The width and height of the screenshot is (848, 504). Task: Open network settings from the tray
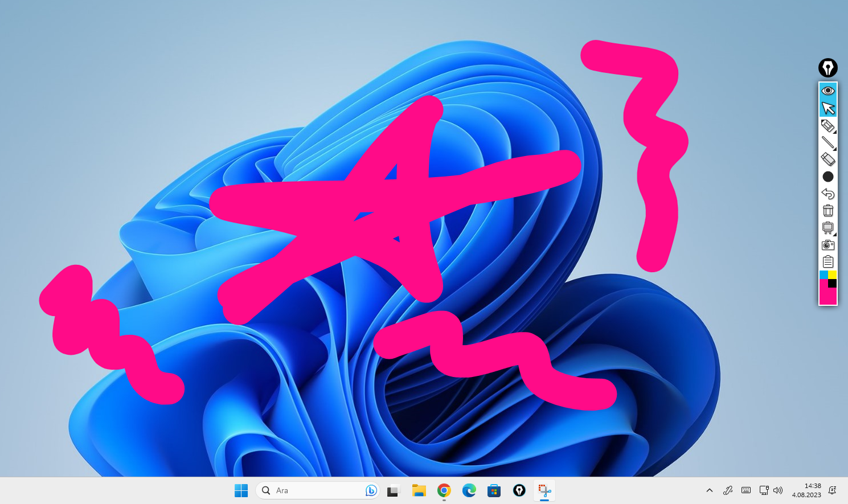[764, 490]
